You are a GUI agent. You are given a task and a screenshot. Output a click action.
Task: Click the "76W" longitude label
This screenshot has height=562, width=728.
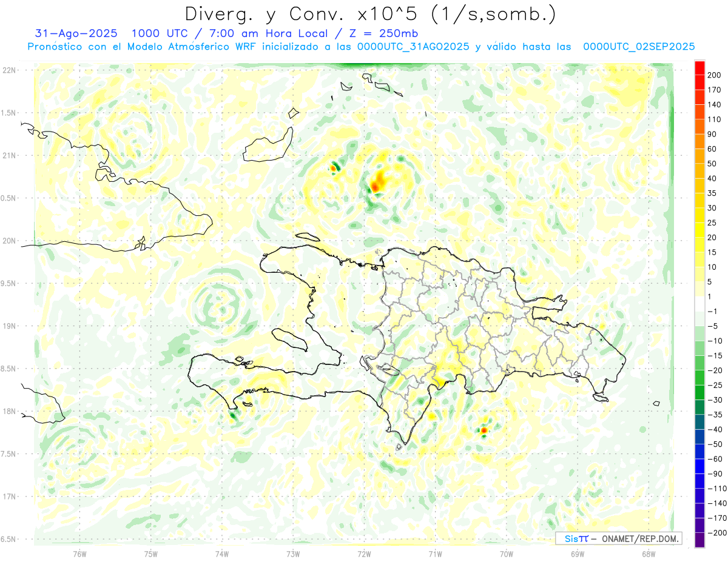79,554
